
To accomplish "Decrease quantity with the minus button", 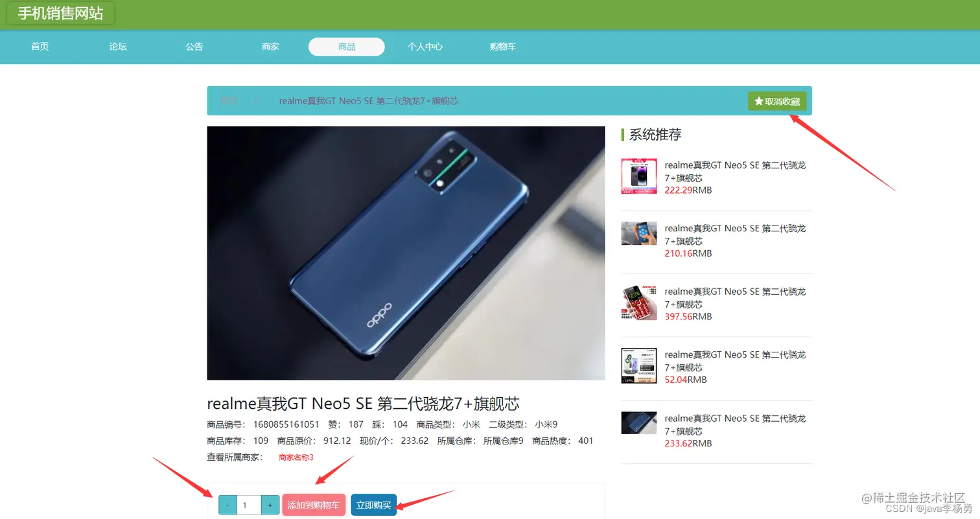I will [x=227, y=505].
